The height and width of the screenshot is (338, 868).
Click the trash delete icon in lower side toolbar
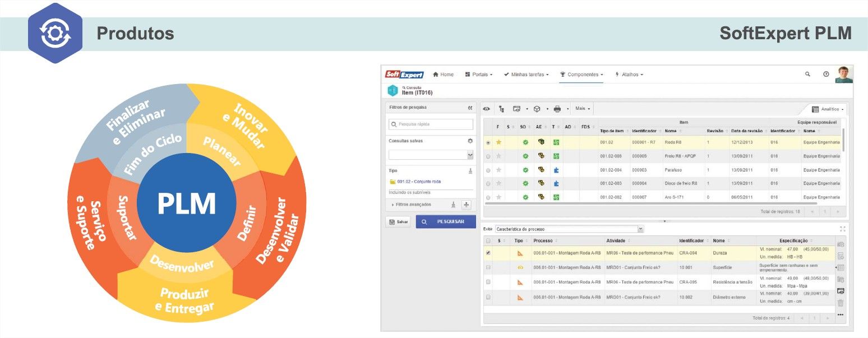tap(841, 303)
